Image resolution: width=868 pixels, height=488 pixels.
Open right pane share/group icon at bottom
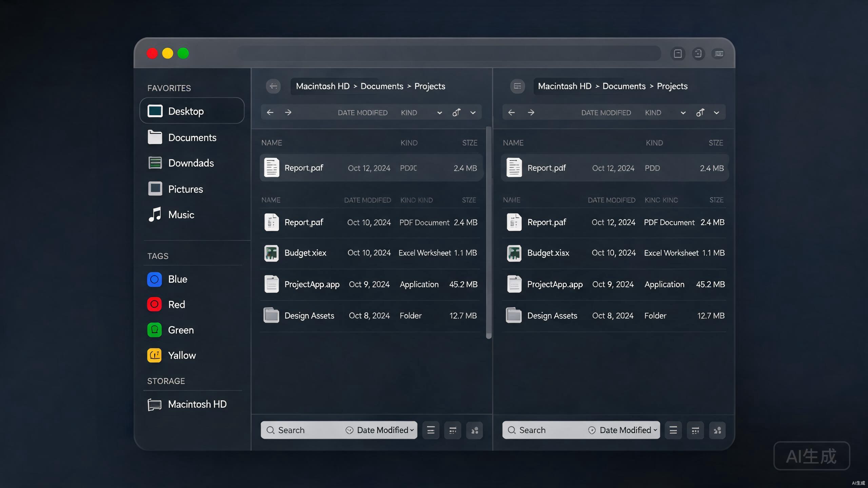coord(717,430)
